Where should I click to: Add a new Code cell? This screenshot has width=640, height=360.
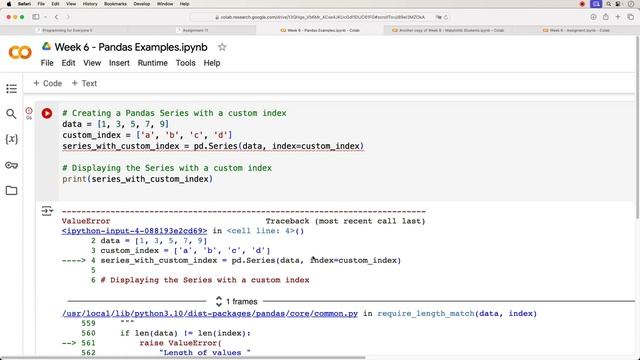48,83
